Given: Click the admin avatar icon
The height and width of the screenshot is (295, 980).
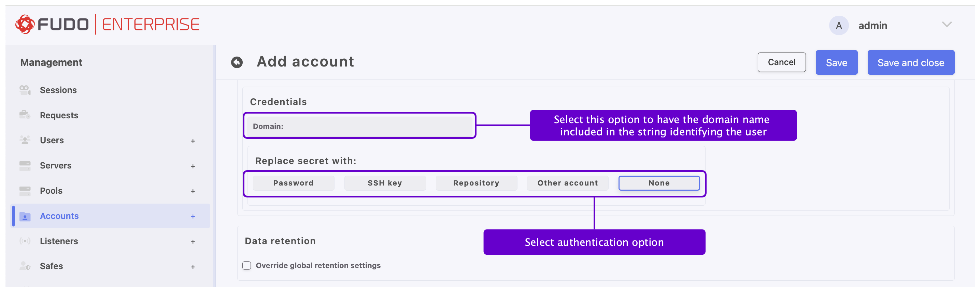Looking at the screenshot, I should (x=838, y=26).
